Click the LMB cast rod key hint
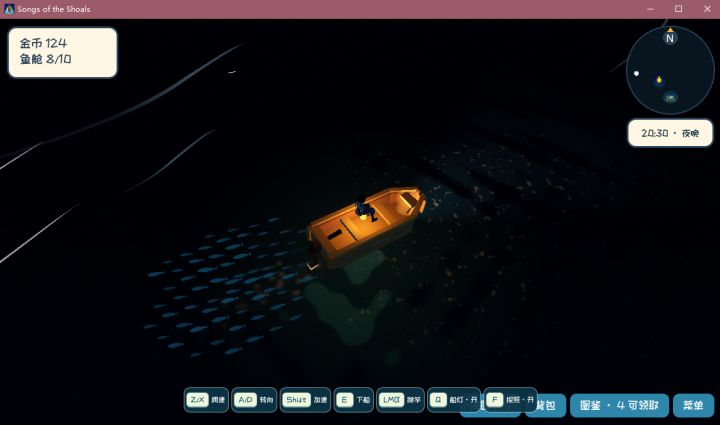The image size is (720, 425). pyautogui.click(x=400, y=400)
